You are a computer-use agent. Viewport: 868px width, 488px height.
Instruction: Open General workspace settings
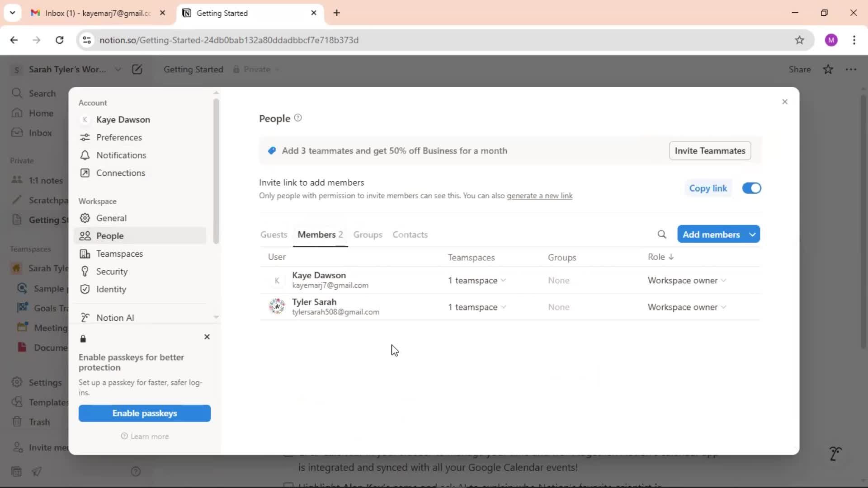(140, 218)
